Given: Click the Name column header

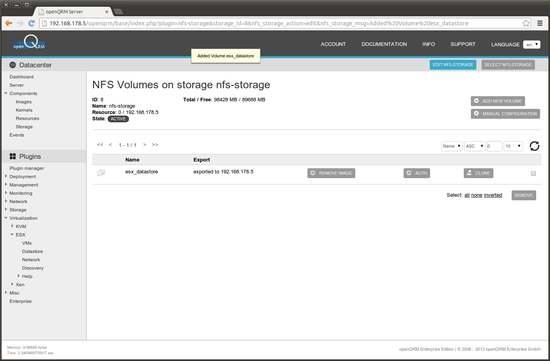Looking at the screenshot, I should pos(132,160).
